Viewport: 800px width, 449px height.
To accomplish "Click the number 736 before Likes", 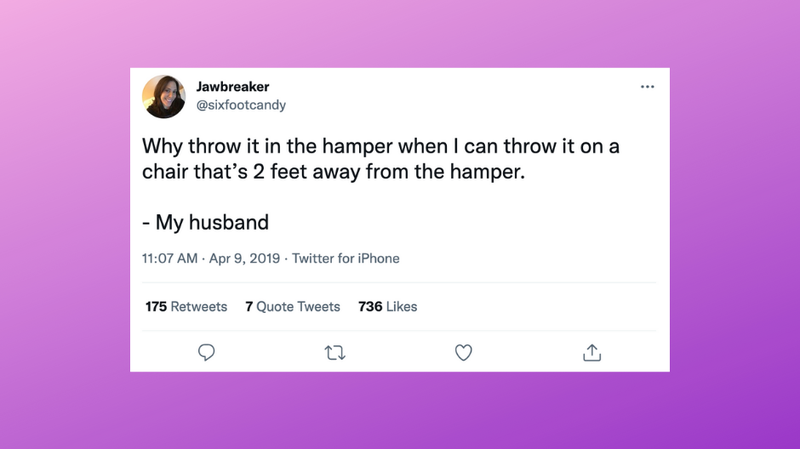I will click(370, 307).
